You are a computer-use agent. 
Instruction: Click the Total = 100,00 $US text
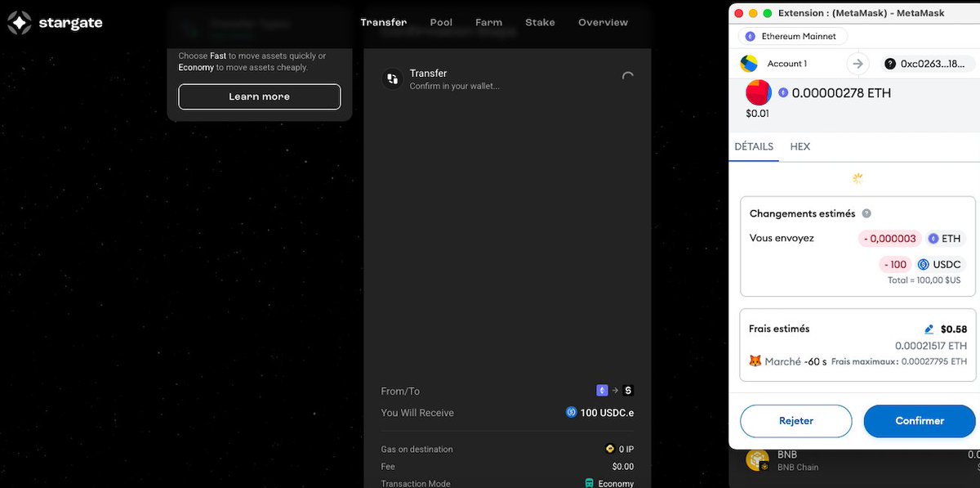[924, 280]
